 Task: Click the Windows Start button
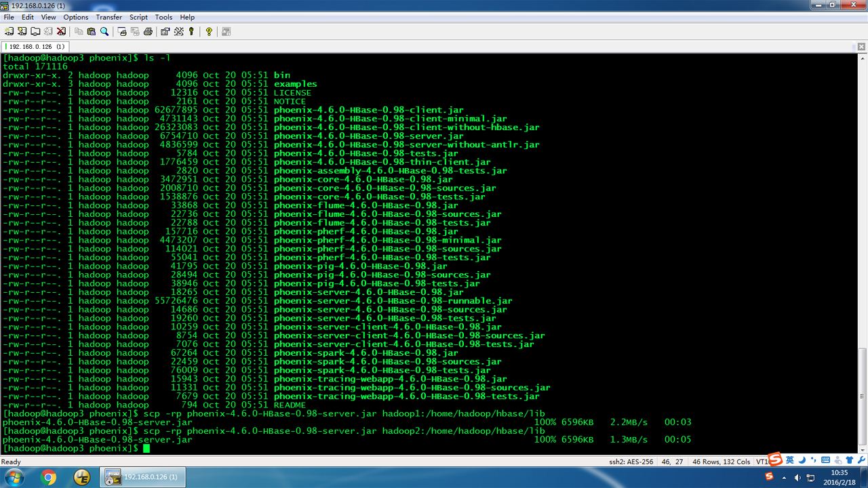point(14,477)
